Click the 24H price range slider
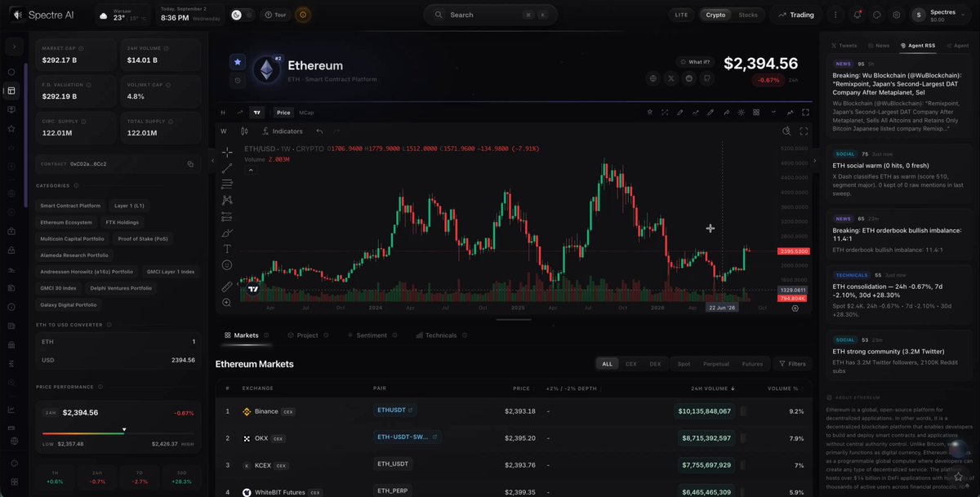 coord(118,433)
